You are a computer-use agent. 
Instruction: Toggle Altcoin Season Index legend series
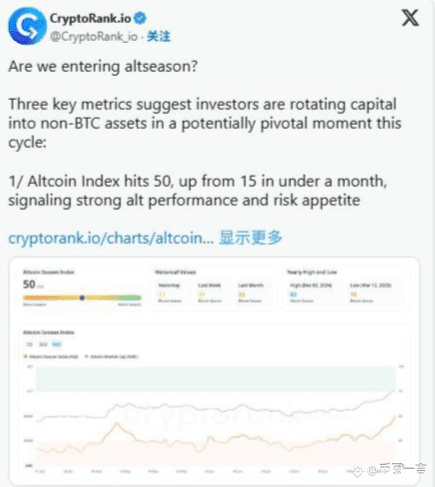tap(51, 357)
